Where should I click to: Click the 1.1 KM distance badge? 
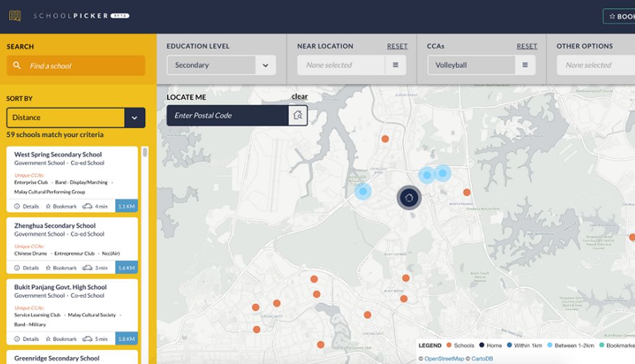click(x=127, y=206)
